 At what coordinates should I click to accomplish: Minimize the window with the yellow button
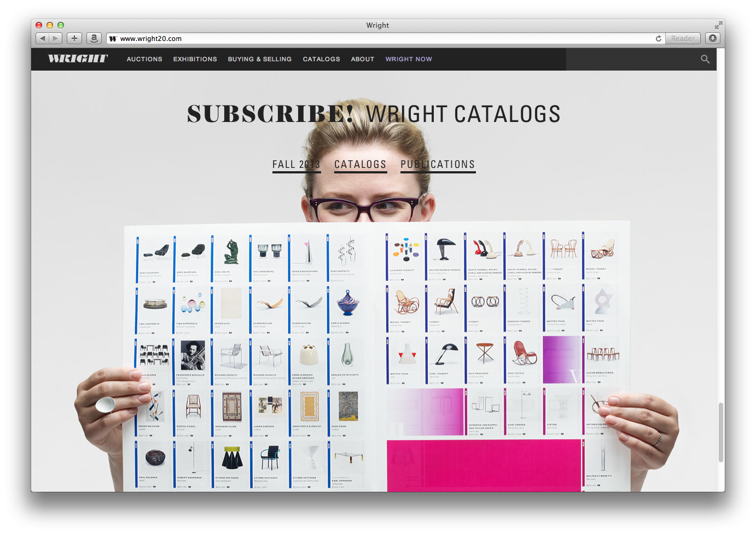[x=50, y=25]
